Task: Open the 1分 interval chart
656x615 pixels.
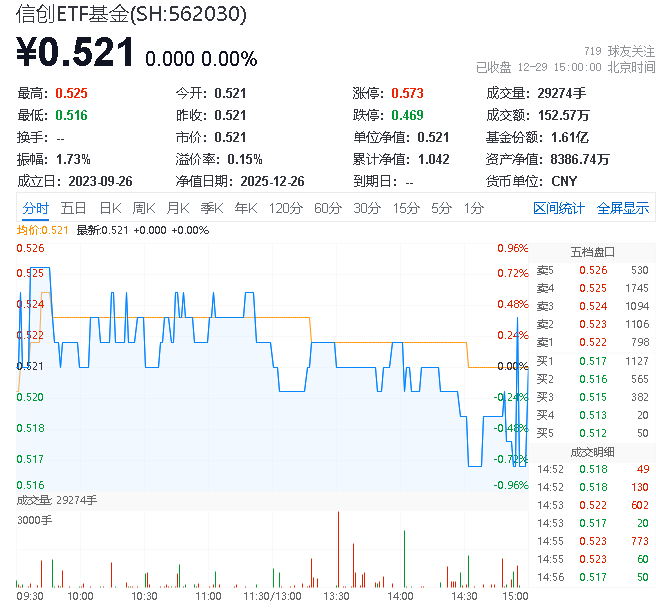Action: [473, 208]
